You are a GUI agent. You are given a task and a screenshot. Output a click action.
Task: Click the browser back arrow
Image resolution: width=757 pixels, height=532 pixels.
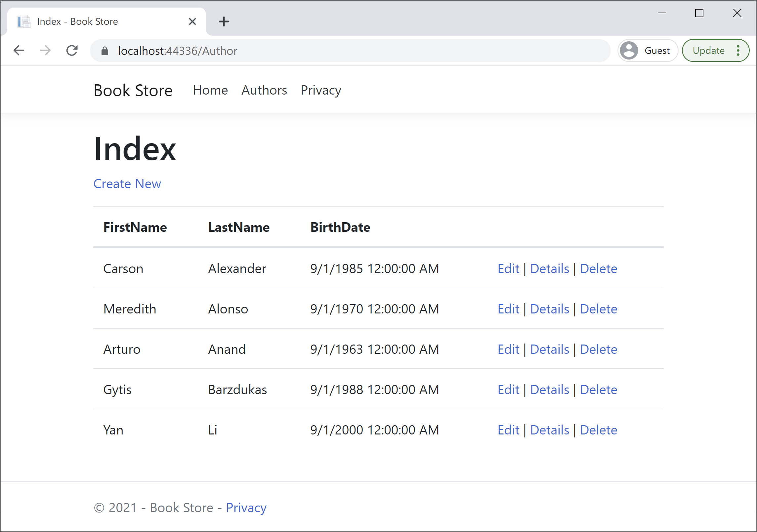19,51
